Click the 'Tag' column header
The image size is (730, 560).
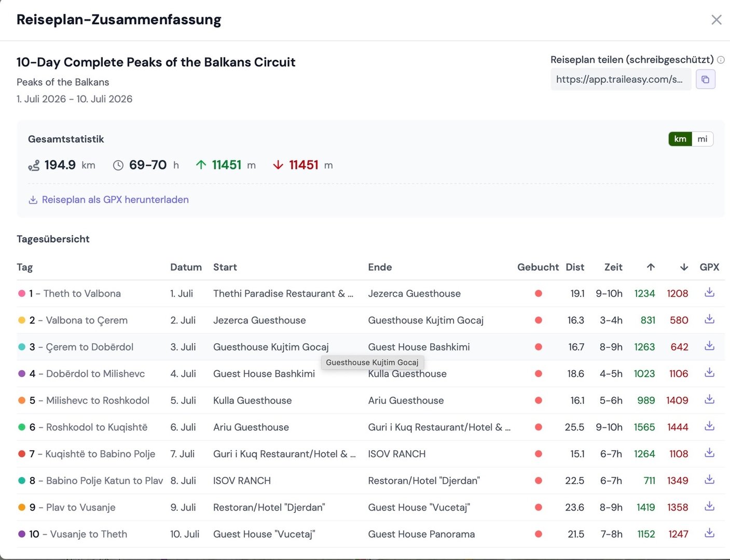point(24,268)
